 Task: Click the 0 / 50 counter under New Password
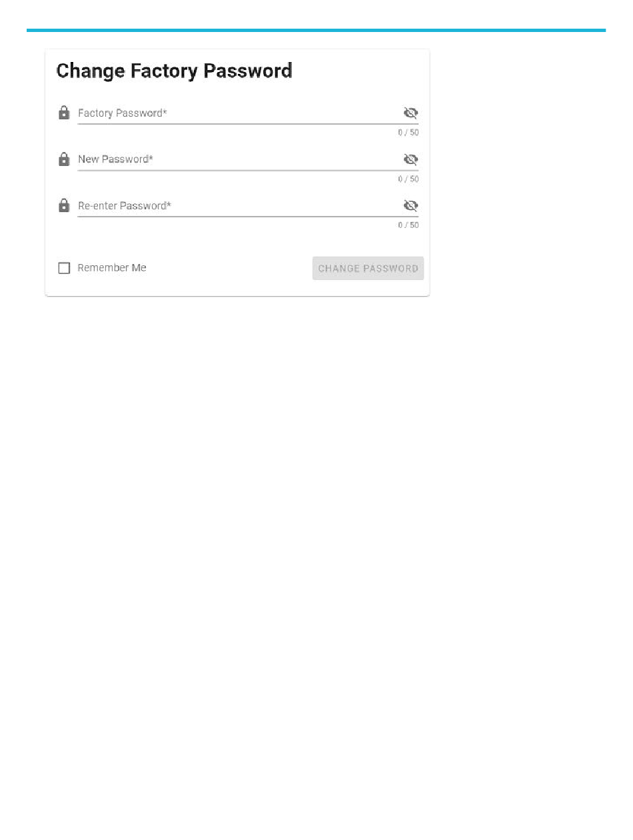pyautogui.click(x=408, y=179)
